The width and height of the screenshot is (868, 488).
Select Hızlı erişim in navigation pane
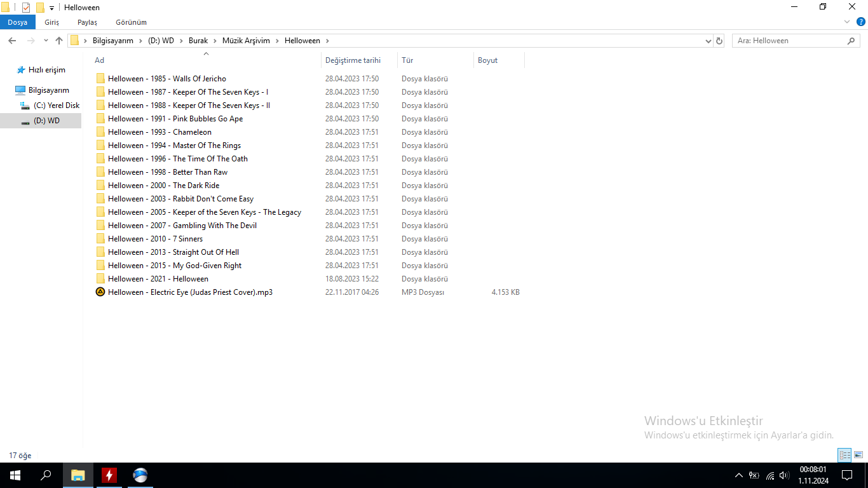click(x=46, y=70)
